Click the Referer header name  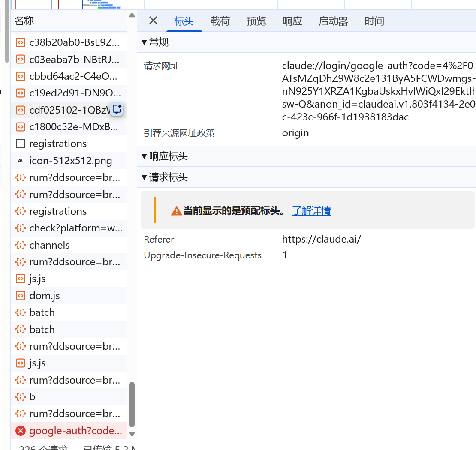(159, 240)
